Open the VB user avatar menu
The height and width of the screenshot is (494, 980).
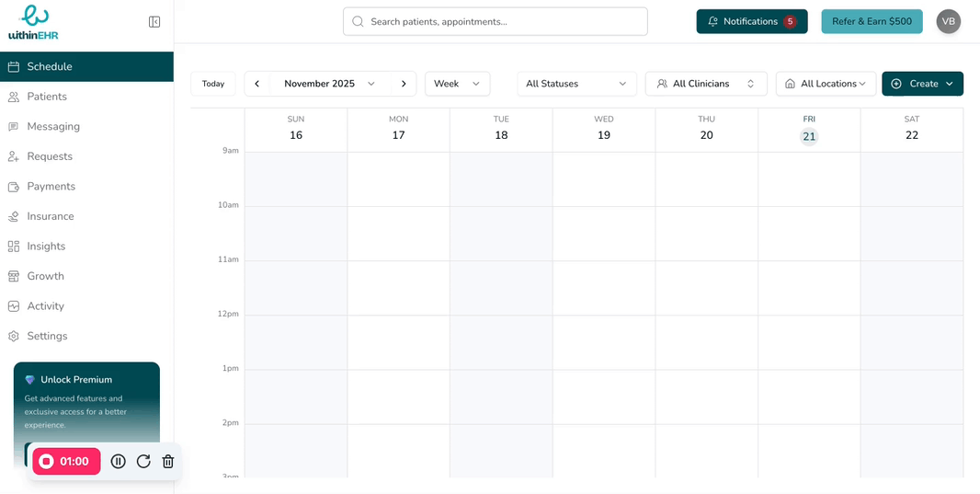[x=948, y=21]
